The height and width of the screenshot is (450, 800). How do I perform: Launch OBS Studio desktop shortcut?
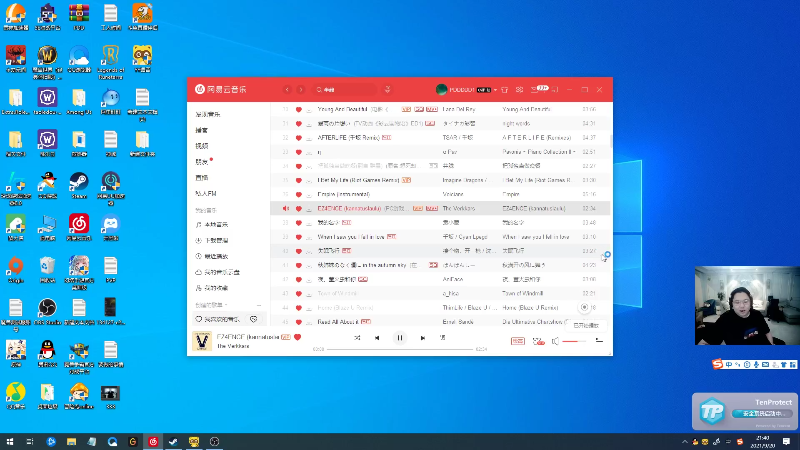pyautogui.click(x=47, y=312)
